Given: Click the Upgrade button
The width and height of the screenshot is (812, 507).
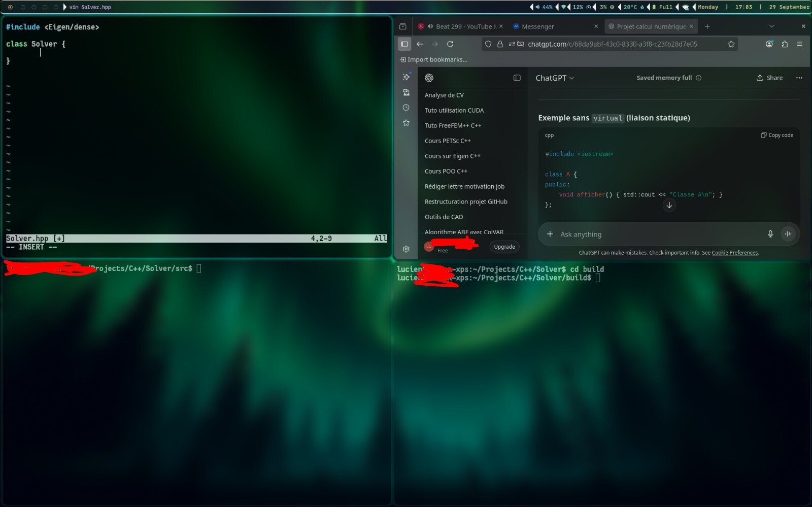Looking at the screenshot, I should [504, 247].
